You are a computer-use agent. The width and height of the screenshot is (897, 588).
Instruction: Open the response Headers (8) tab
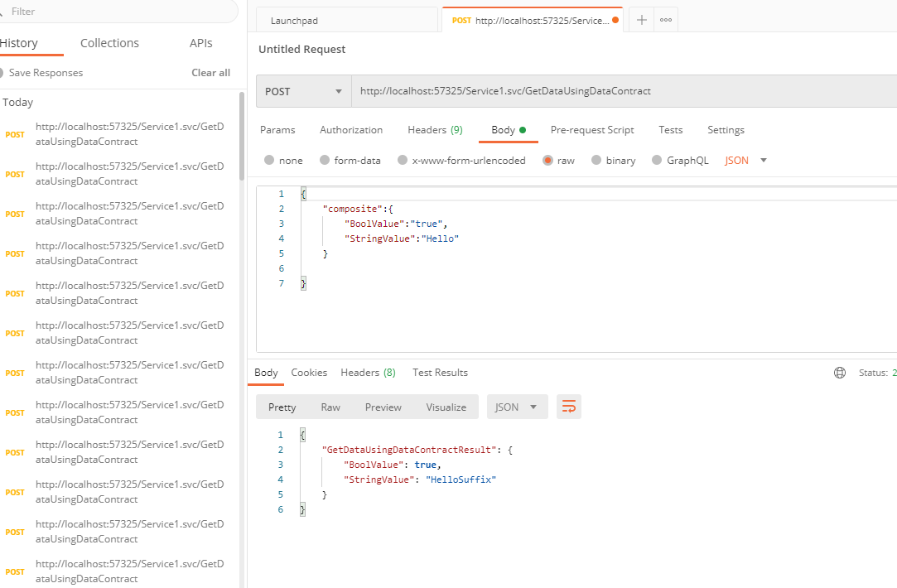coord(368,373)
